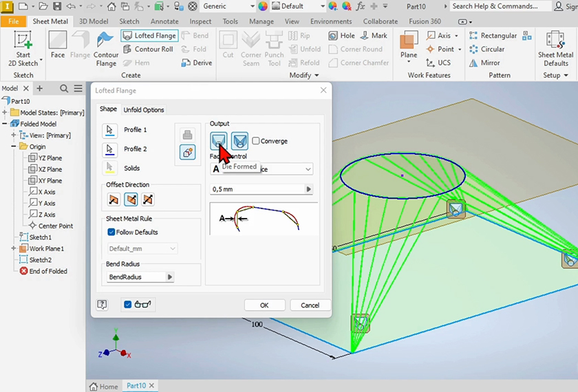The height and width of the screenshot is (392, 578).
Task: Insert a Work Axis
Action: click(x=442, y=35)
